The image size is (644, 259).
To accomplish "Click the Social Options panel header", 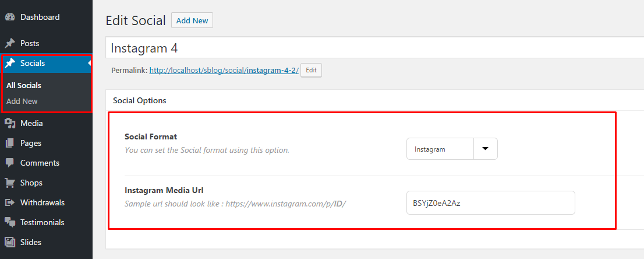I will pyautogui.click(x=374, y=100).
